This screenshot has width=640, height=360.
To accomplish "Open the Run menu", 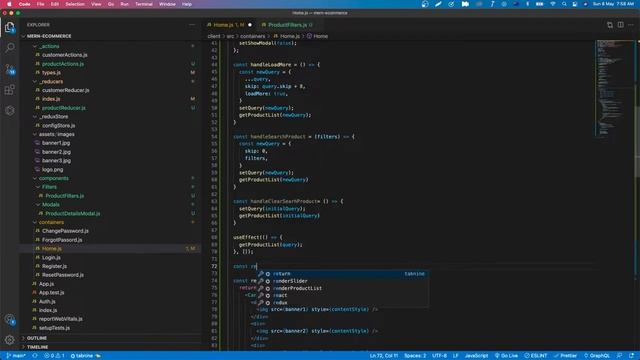I will (124, 4).
